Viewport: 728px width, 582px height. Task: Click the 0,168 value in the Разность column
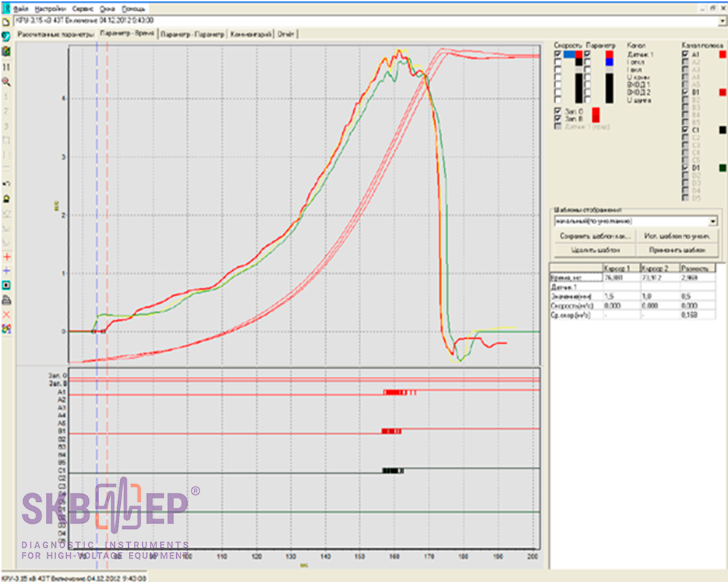[x=689, y=315]
